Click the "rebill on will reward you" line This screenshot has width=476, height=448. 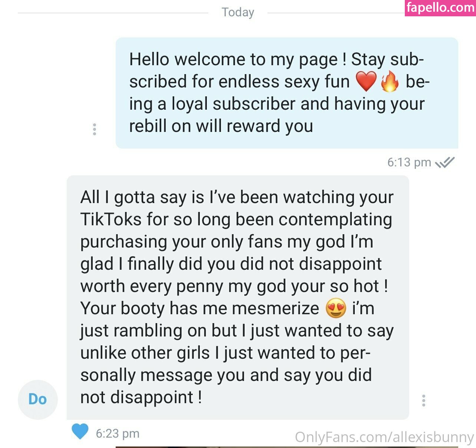tap(221, 126)
